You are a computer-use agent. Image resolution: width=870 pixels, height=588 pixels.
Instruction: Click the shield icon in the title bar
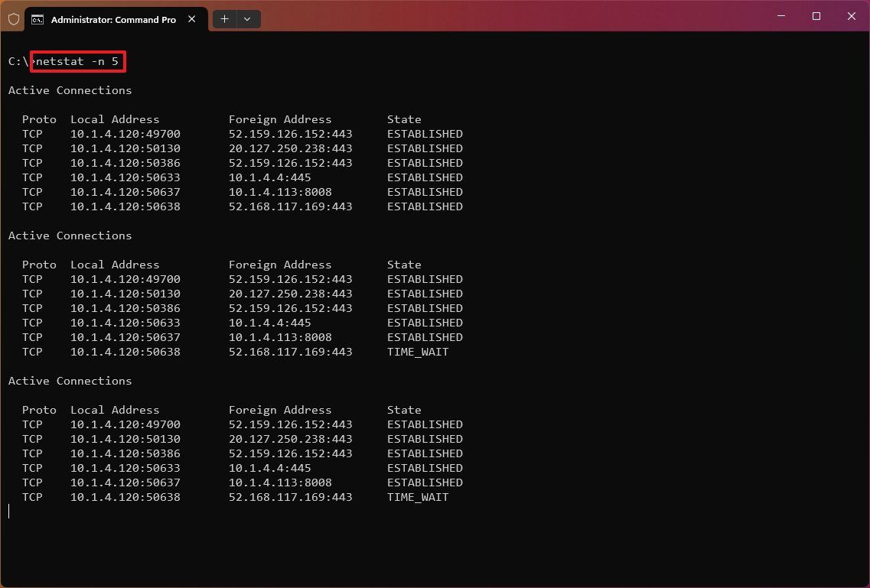tap(13, 18)
